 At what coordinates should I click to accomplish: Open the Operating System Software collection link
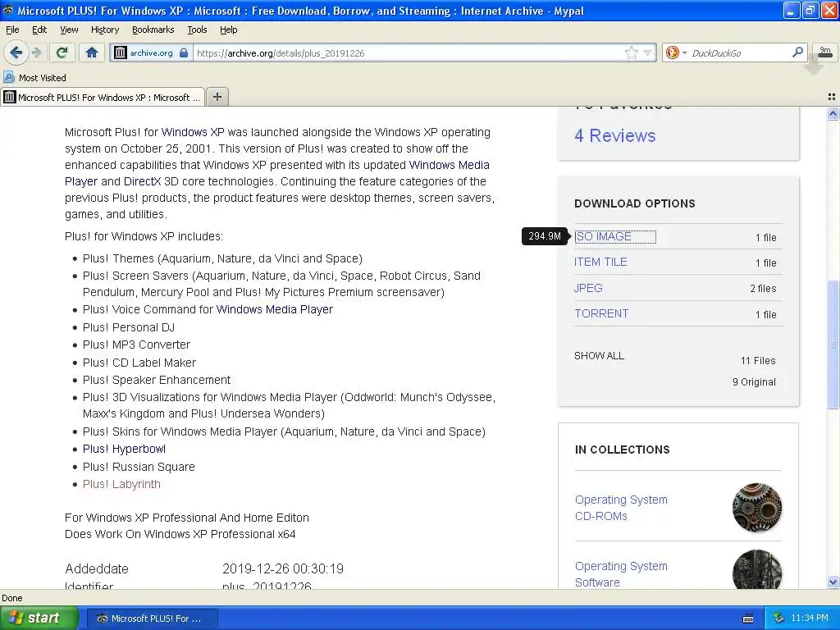(621, 574)
